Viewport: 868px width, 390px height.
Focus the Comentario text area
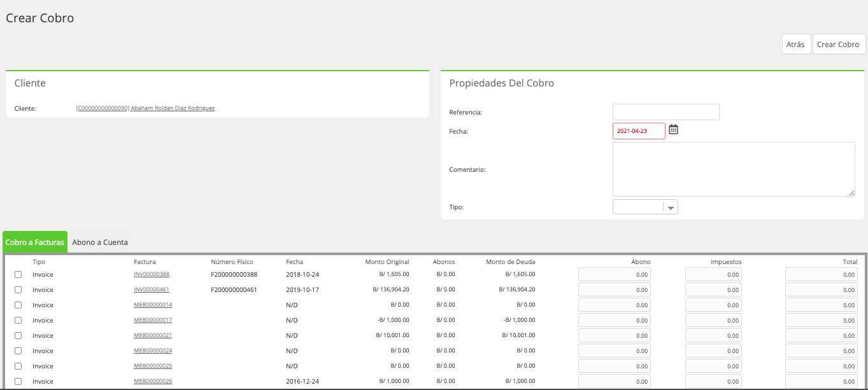point(734,169)
